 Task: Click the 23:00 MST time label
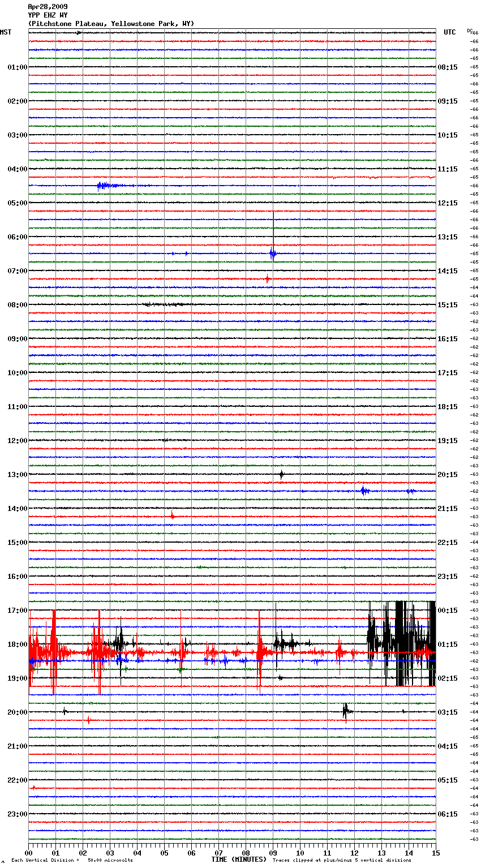coord(17,814)
